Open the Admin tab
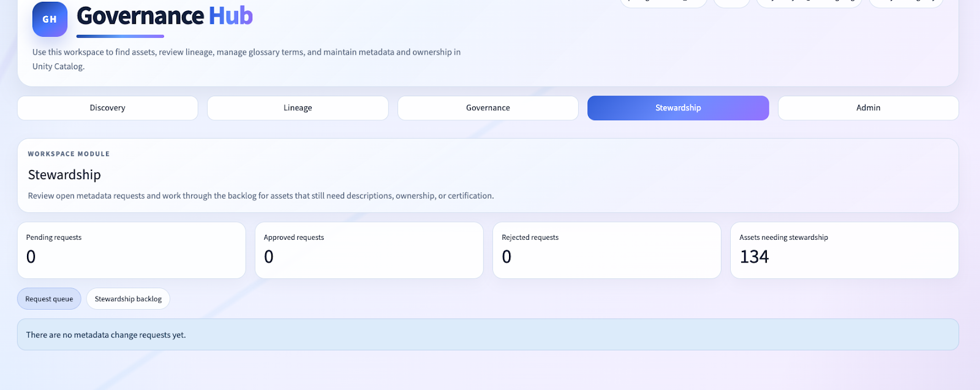 (868, 108)
